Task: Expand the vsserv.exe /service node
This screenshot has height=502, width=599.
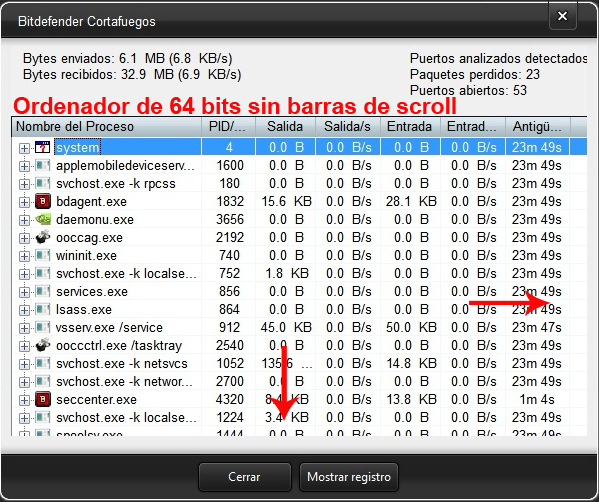Action: tap(24, 328)
